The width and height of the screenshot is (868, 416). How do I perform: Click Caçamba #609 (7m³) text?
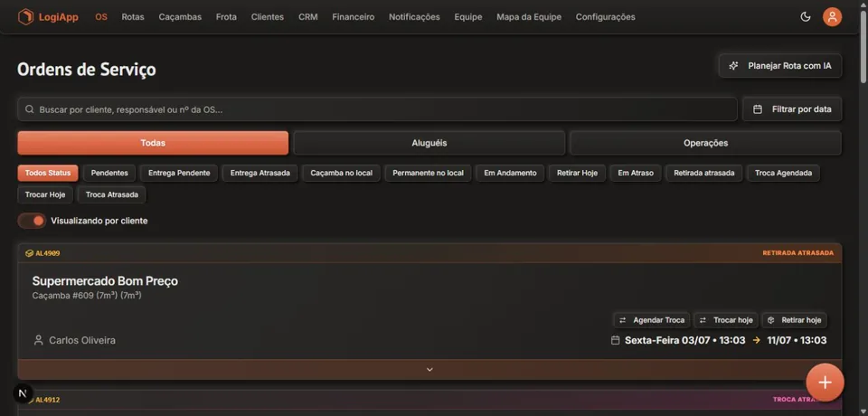pyautogui.click(x=87, y=296)
